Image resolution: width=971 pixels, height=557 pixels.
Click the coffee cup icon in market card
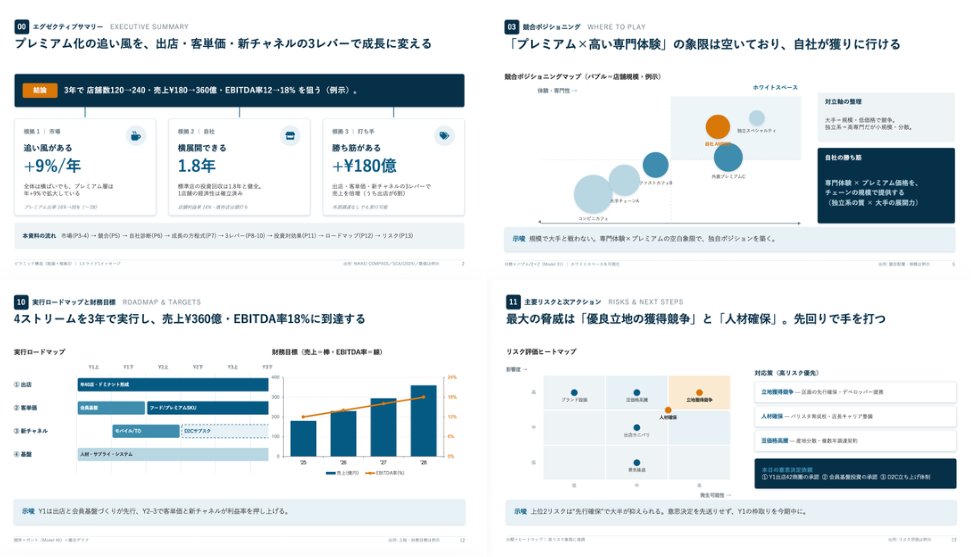coord(136,136)
